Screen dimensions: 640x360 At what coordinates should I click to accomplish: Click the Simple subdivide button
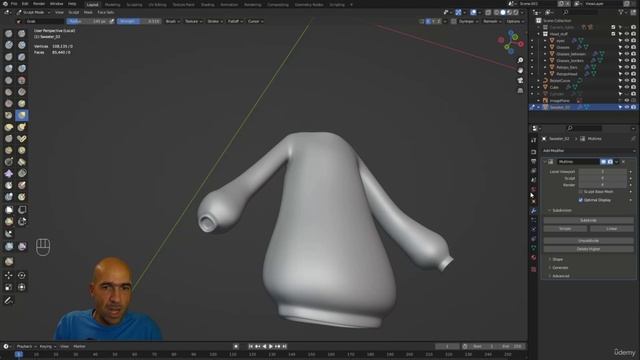pyautogui.click(x=565, y=229)
